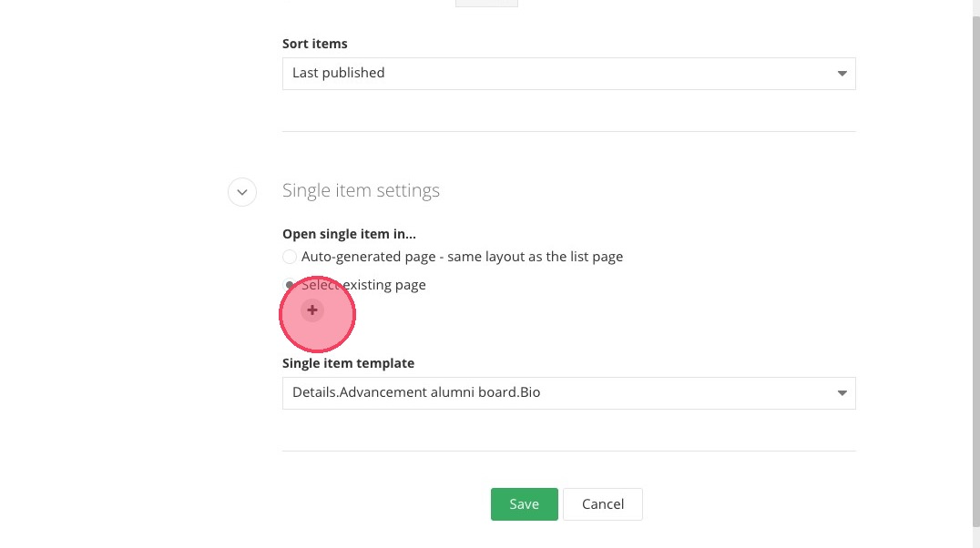Click the horizontal divider above the Save button
980x548 pixels.
pyautogui.click(x=568, y=451)
